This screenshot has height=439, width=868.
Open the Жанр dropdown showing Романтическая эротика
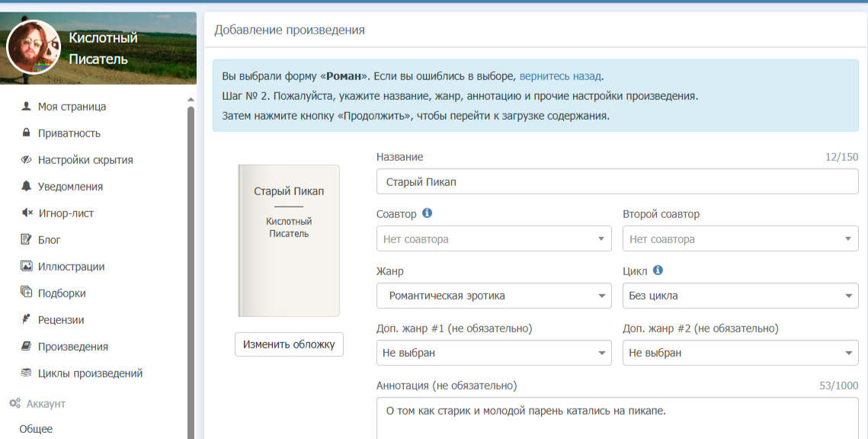click(494, 296)
